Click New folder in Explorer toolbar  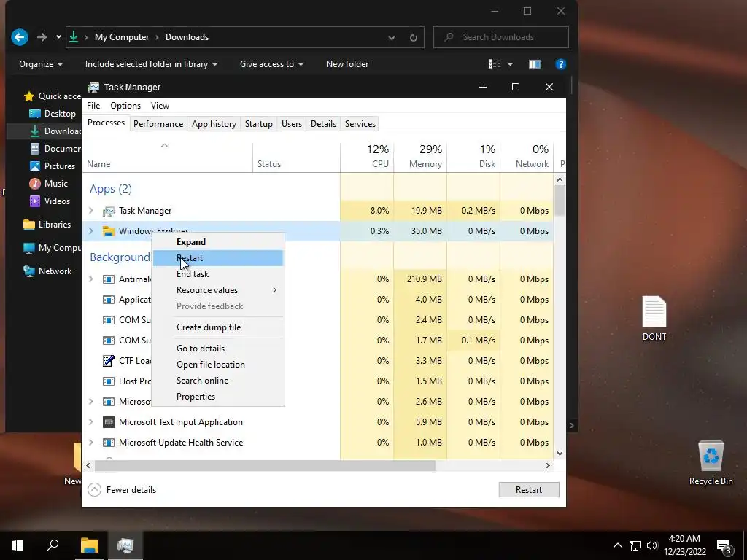pos(347,64)
